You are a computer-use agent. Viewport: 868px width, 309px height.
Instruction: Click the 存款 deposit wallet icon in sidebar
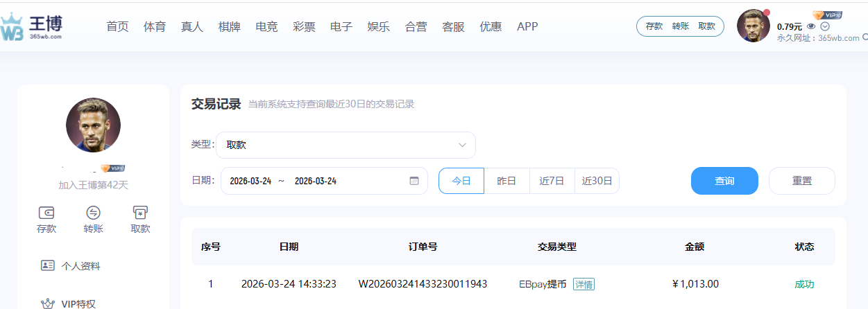pyautogui.click(x=46, y=213)
